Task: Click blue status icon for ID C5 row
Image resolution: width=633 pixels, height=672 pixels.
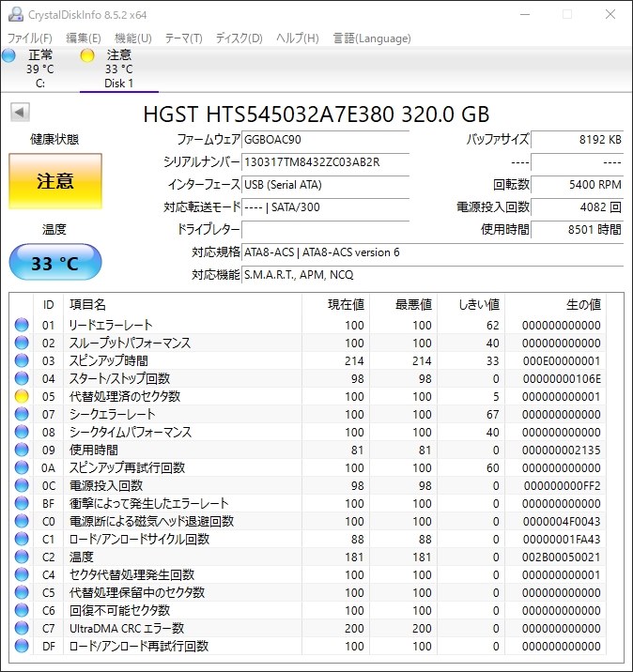Action: click(x=22, y=593)
